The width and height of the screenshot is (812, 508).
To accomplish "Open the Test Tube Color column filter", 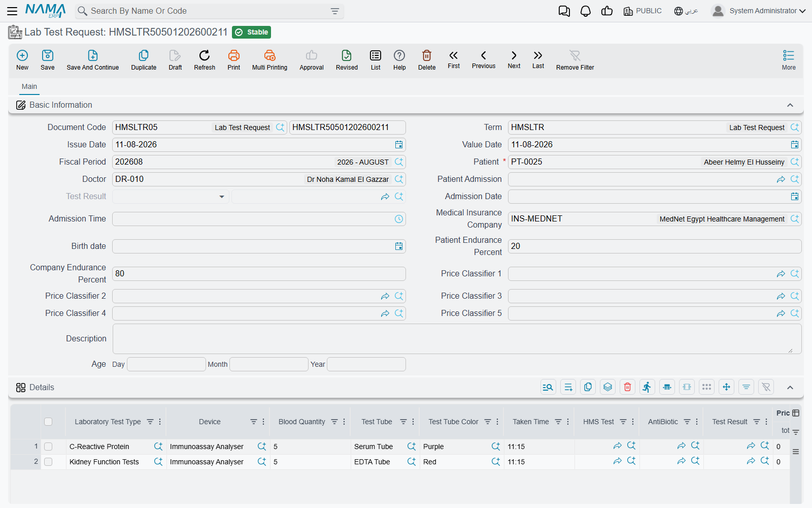I will (488, 422).
